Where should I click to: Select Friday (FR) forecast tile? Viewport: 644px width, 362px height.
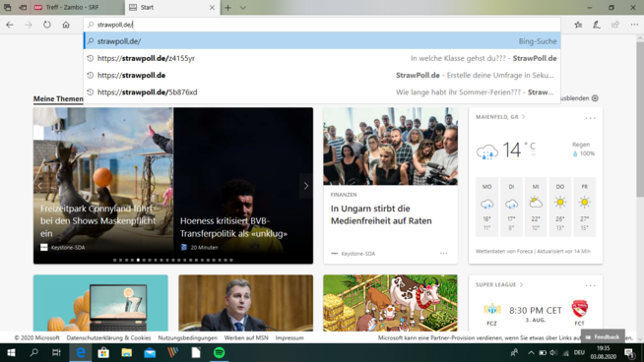585,208
